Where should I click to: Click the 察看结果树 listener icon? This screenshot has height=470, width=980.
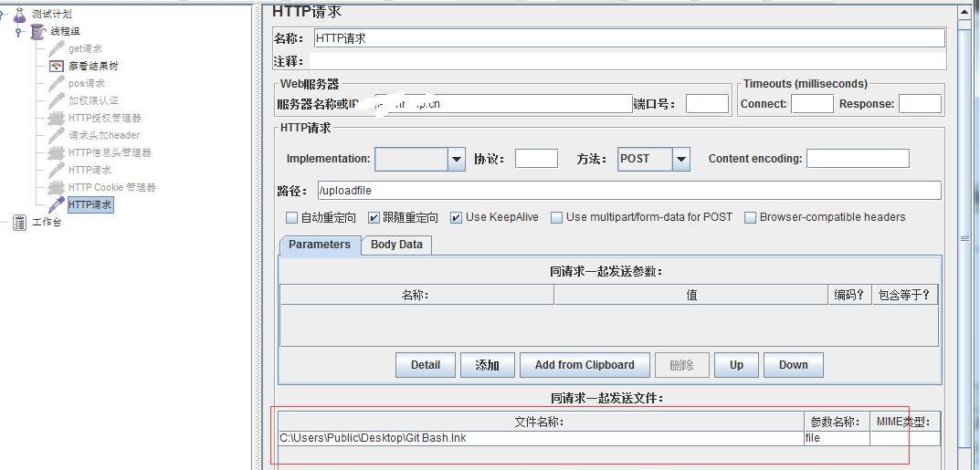point(57,66)
